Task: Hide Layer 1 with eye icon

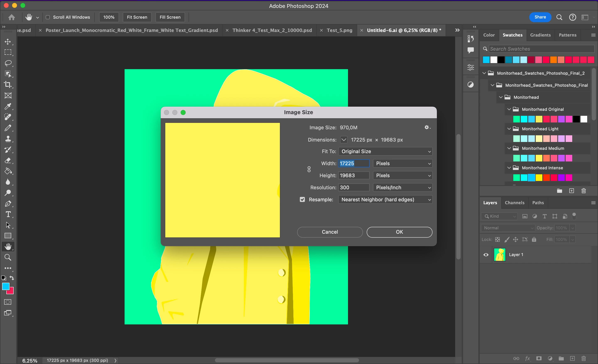Action: point(486,255)
